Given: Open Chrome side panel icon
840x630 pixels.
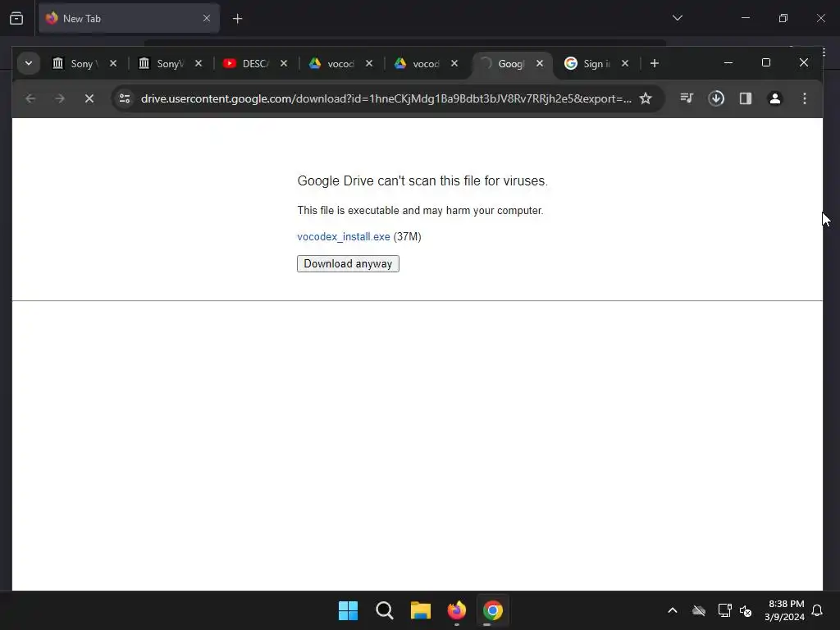Looking at the screenshot, I should 746,98.
